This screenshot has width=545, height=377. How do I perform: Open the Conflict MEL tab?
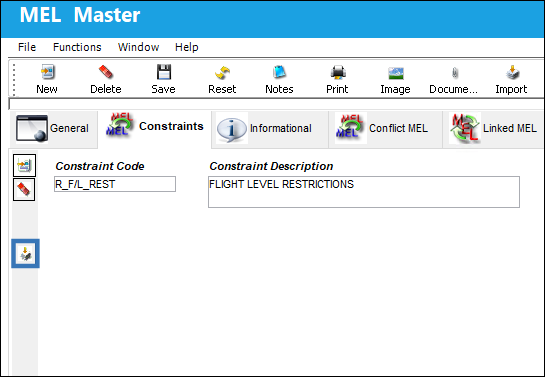[385, 129]
